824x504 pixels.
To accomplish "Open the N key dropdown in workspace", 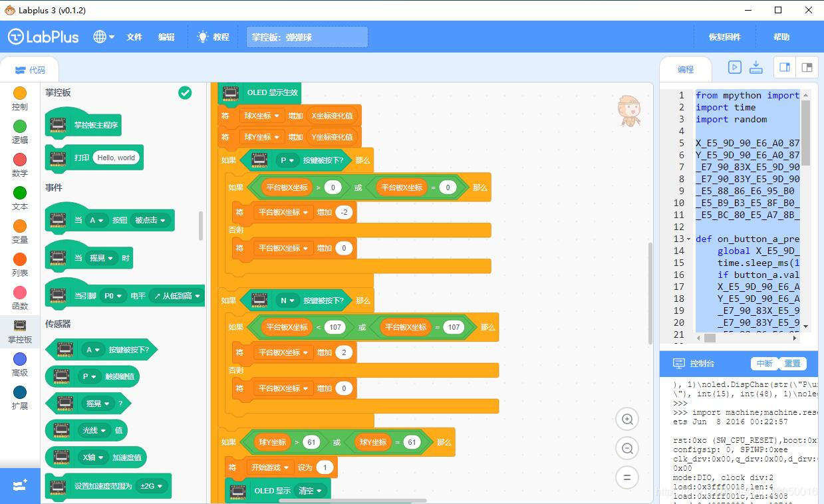I will [x=287, y=301].
